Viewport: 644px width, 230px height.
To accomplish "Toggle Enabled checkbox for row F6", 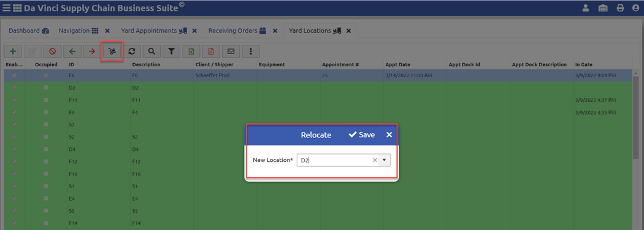I will [14, 75].
